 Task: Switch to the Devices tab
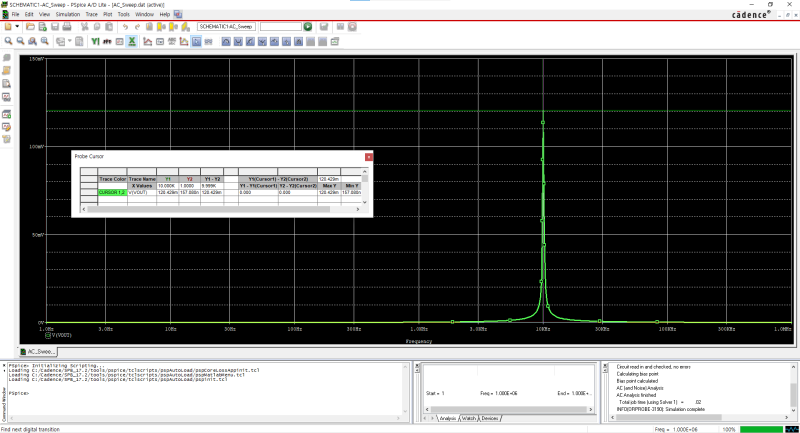click(x=489, y=418)
